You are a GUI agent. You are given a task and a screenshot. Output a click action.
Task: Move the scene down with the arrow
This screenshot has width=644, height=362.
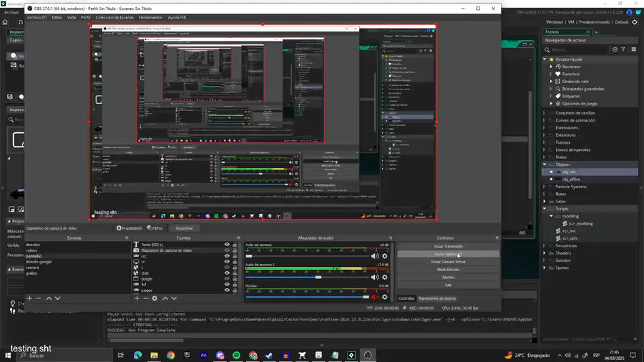(x=57, y=298)
